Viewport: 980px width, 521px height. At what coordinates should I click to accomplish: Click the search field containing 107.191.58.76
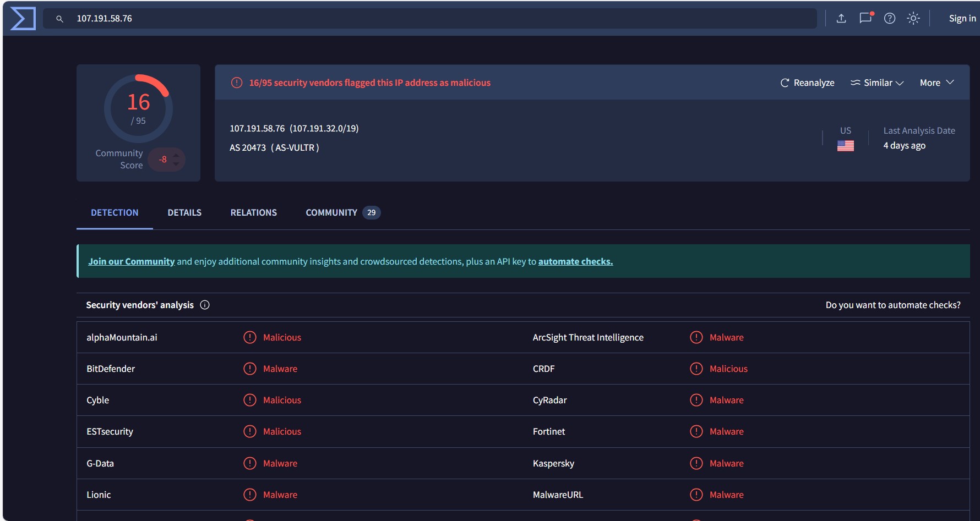click(430, 19)
